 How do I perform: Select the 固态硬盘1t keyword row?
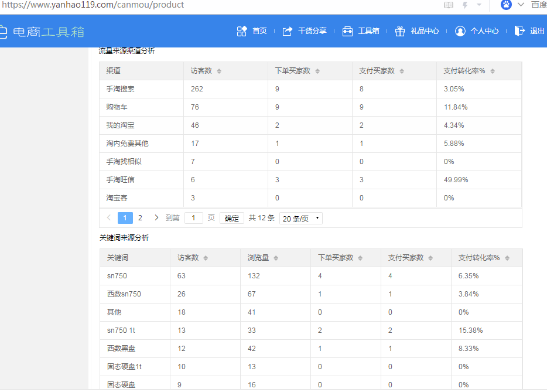(x=311, y=367)
